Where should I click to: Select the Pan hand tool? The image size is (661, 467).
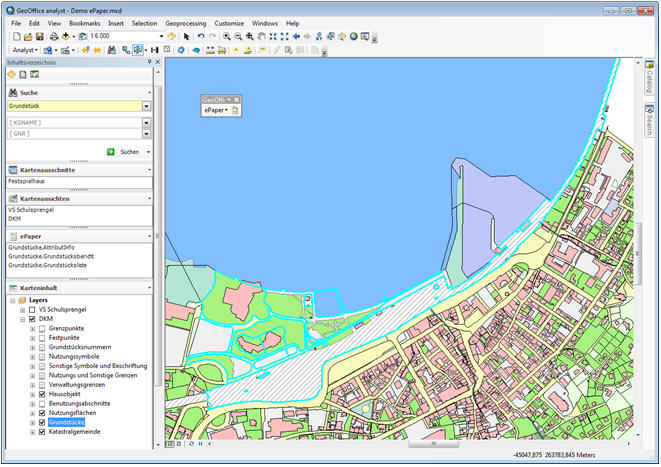[x=261, y=36]
